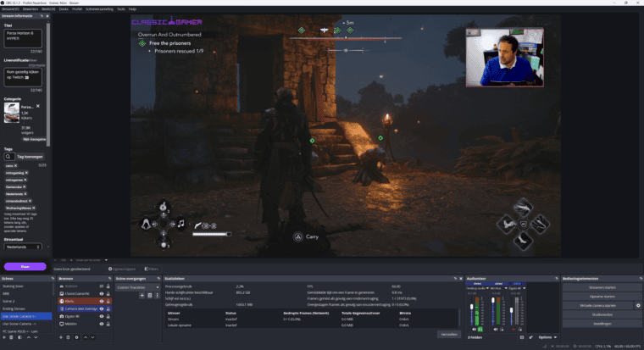This screenshot has width=644, height=350.
Task: Open Desktop-audio channel options arrow
Action: [x=487, y=288]
